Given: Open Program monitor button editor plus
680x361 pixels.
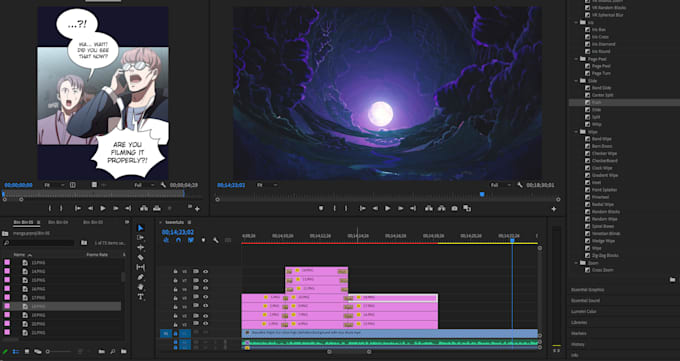Looking at the screenshot, I should 554,209.
